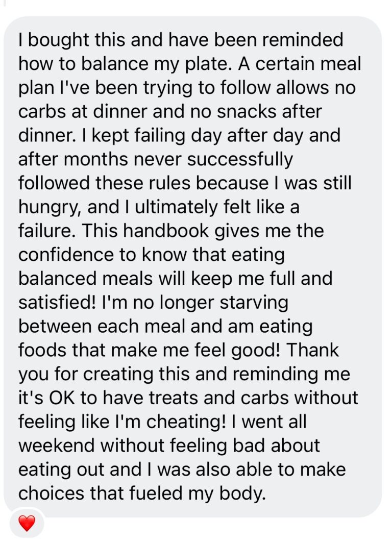The width and height of the screenshot is (392, 543).
Task: Tap the gray heart reaction badge
Action: click(x=27, y=524)
